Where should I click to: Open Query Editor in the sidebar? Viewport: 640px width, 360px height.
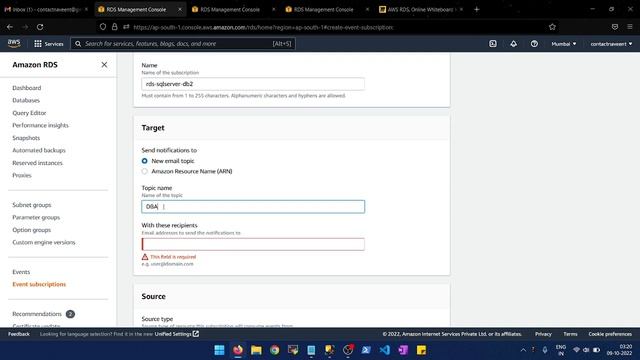(x=29, y=113)
